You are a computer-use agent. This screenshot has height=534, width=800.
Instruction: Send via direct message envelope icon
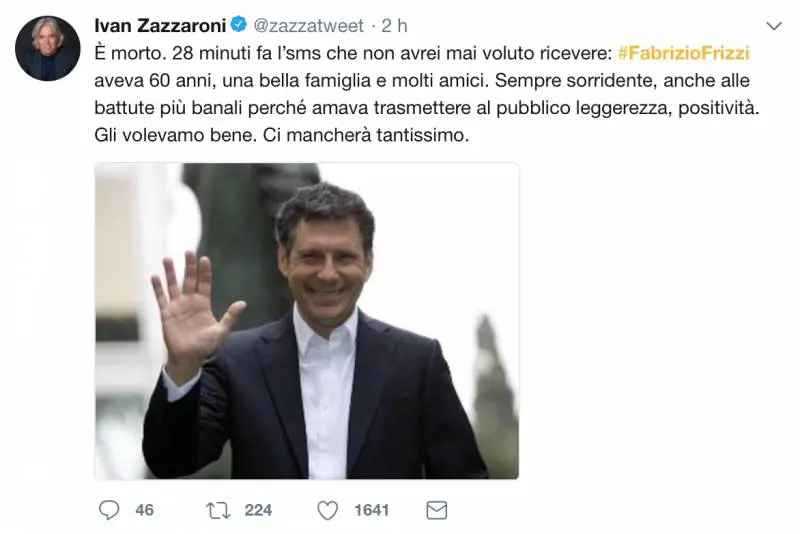(437, 510)
